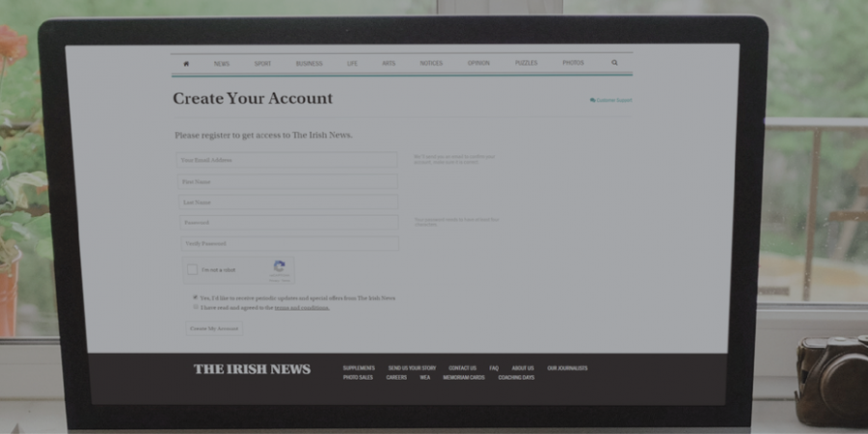Click the Create My Account button

[x=214, y=328]
